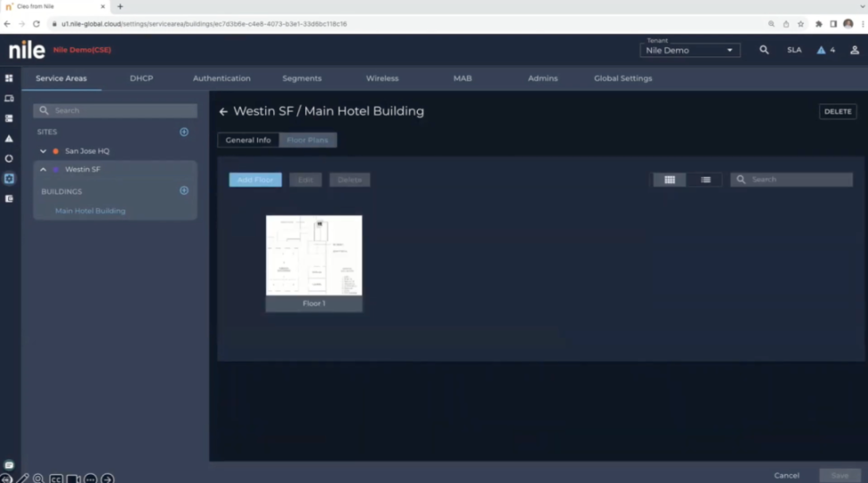Switch to the DHCP tab
Viewport: 868px width, 483px height.
(141, 79)
